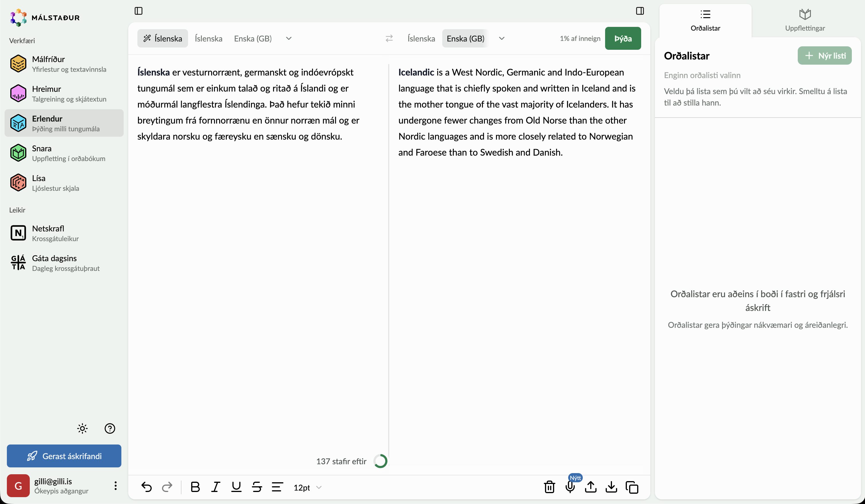Open Hreimur speech tool

(x=64, y=94)
